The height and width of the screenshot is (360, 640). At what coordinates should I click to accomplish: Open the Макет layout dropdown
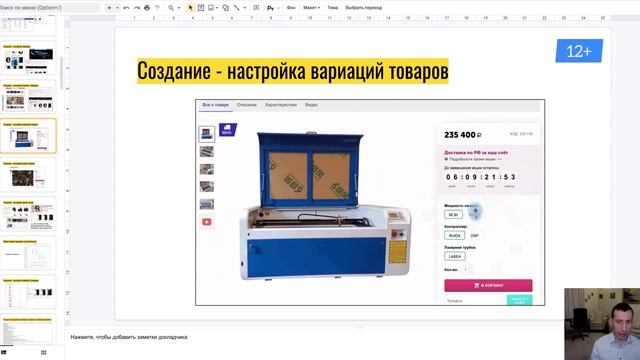point(312,8)
